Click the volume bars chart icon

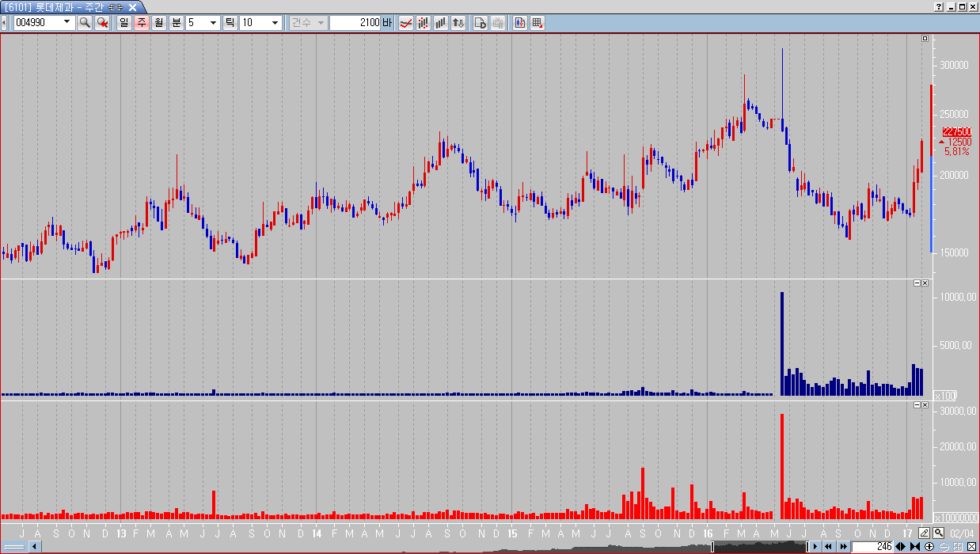tap(441, 23)
